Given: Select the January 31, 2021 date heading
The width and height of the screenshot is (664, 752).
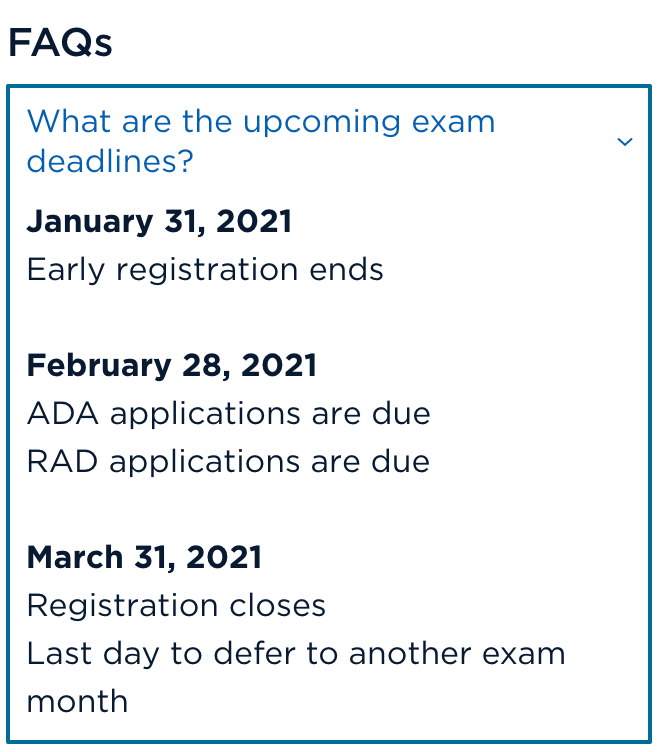Looking at the screenshot, I should coord(159,222).
